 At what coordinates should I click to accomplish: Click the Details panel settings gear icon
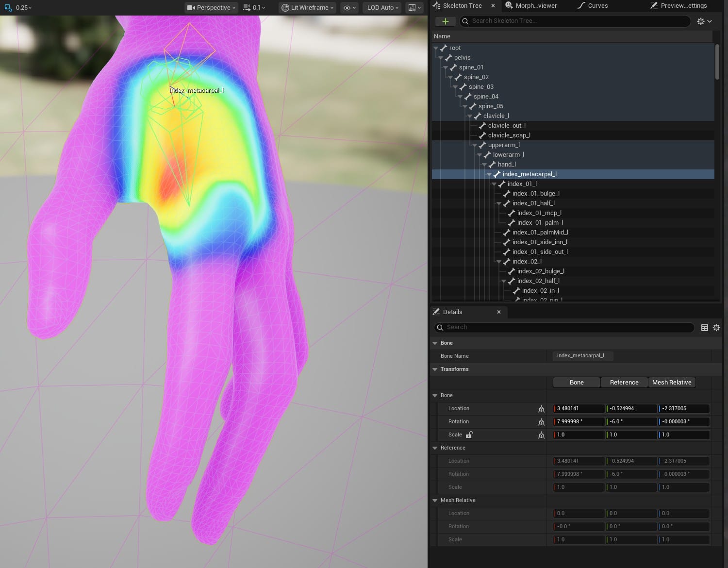(x=716, y=328)
